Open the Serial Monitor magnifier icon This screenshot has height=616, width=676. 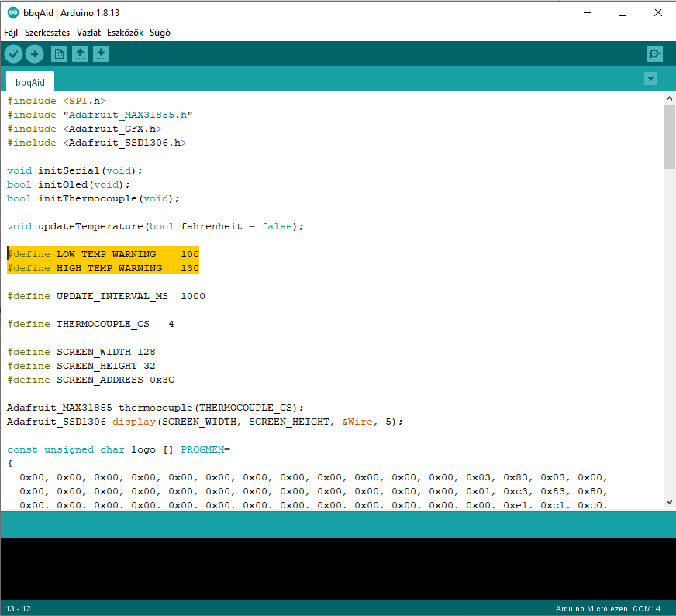(x=654, y=54)
